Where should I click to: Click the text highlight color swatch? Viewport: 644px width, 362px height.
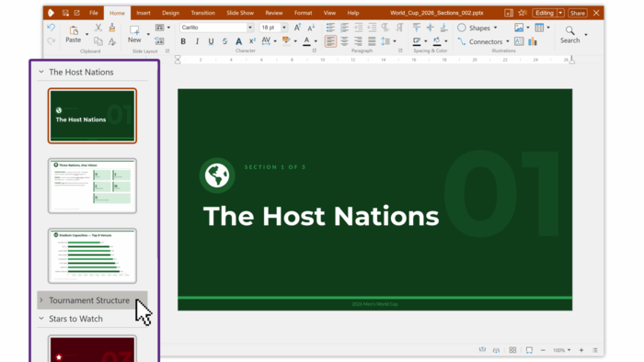(x=286, y=41)
